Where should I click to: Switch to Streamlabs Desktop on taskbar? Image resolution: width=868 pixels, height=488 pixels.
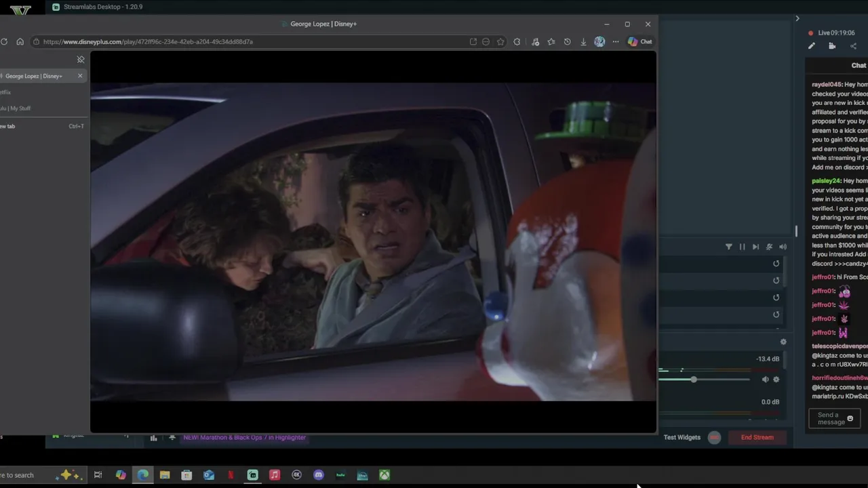[x=252, y=475]
